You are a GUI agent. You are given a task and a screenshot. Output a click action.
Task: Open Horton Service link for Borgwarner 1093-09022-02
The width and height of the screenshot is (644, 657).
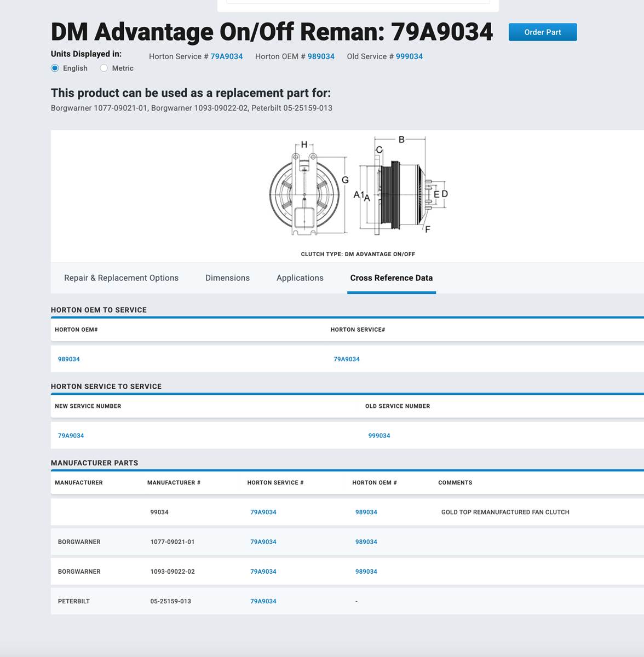263,572
